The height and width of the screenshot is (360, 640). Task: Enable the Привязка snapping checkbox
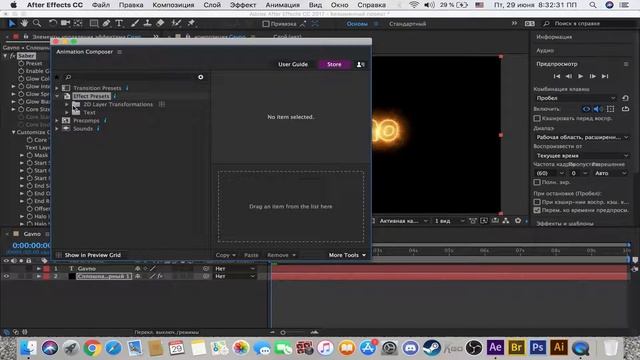click(x=266, y=24)
